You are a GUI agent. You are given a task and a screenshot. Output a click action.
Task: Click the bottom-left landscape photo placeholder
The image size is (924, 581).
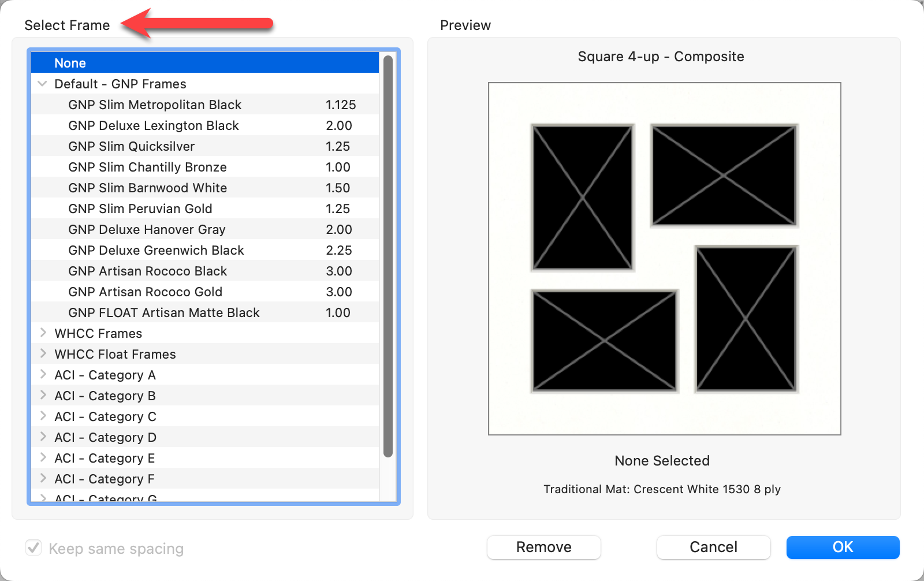click(x=604, y=341)
